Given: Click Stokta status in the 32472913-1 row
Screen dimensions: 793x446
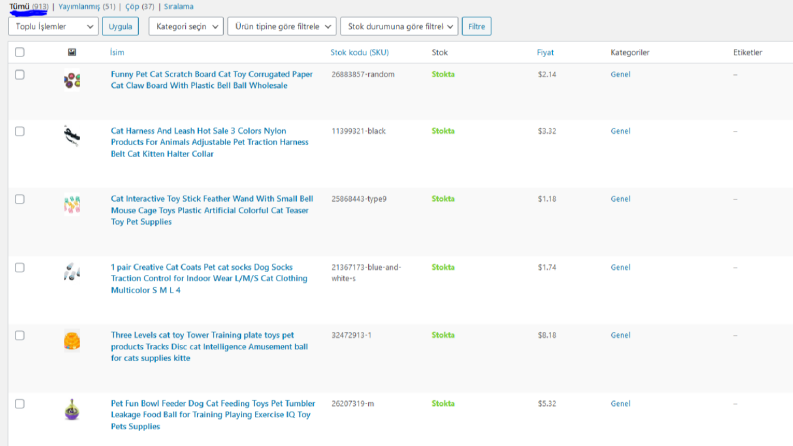Looking at the screenshot, I should pyautogui.click(x=443, y=335).
